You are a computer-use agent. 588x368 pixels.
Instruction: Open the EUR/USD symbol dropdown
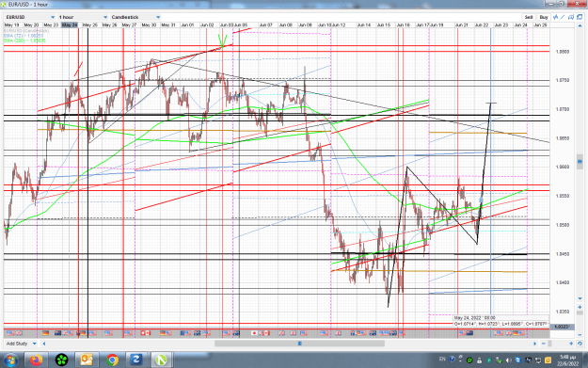point(30,17)
